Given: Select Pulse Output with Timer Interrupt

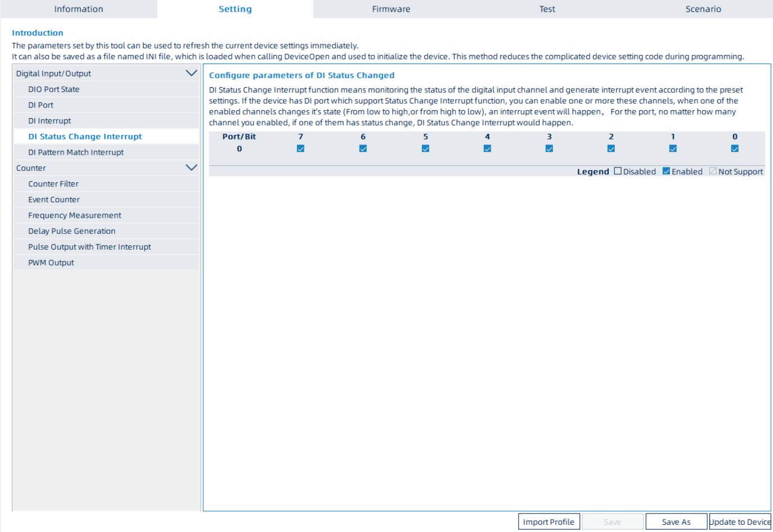Looking at the screenshot, I should (x=89, y=247).
